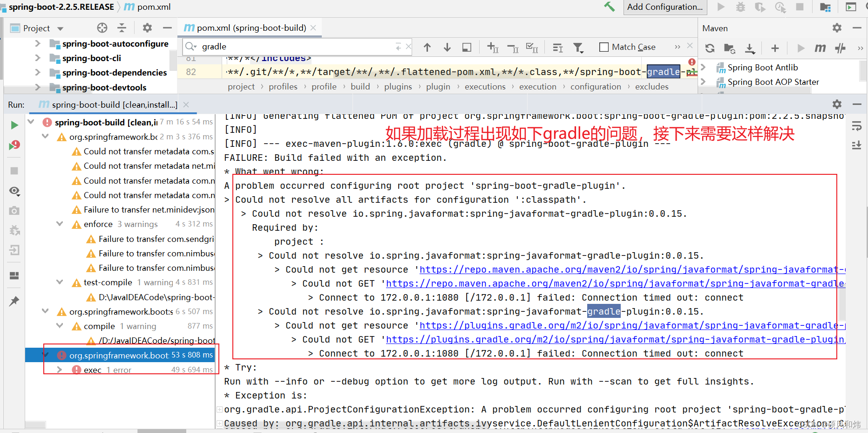Open Maven panel settings gear
Image resolution: width=868 pixels, height=433 pixels.
point(837,28)
